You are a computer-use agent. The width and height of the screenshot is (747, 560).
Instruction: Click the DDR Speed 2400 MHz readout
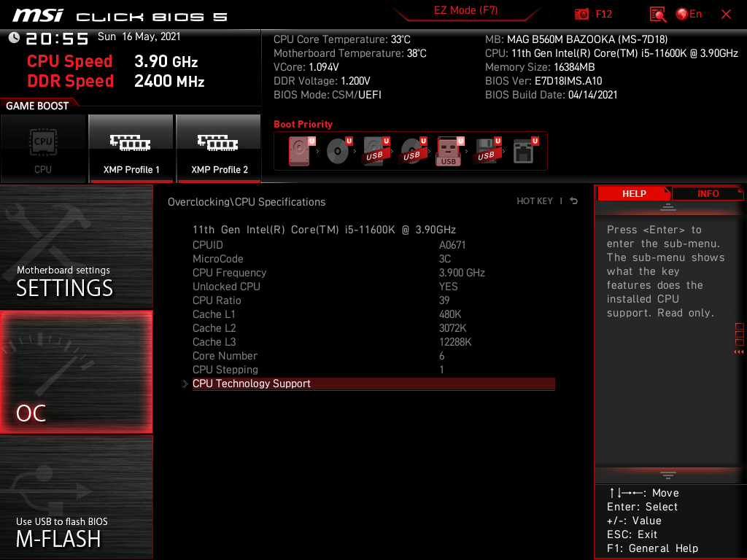tap(116, 81)
